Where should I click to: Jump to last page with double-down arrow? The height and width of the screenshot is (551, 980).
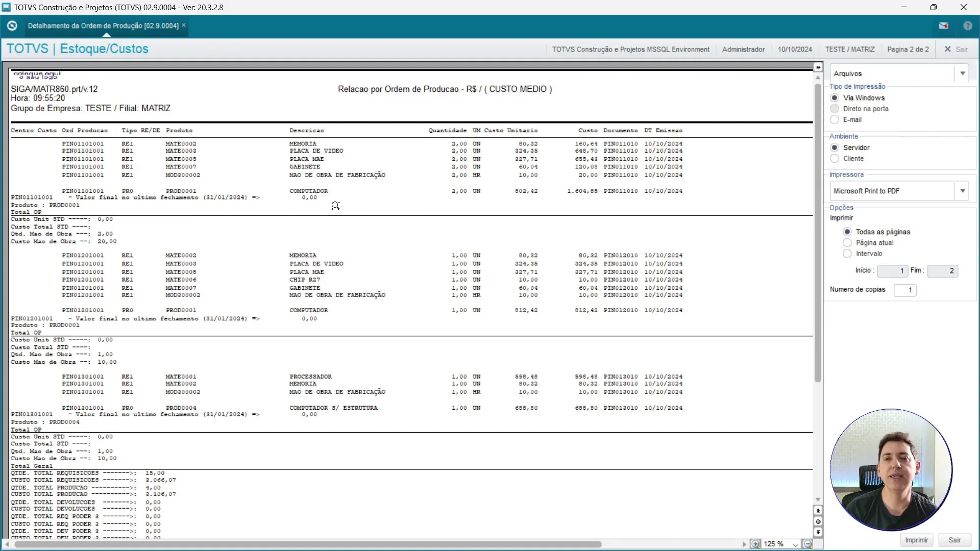click(x=818, y=532)
